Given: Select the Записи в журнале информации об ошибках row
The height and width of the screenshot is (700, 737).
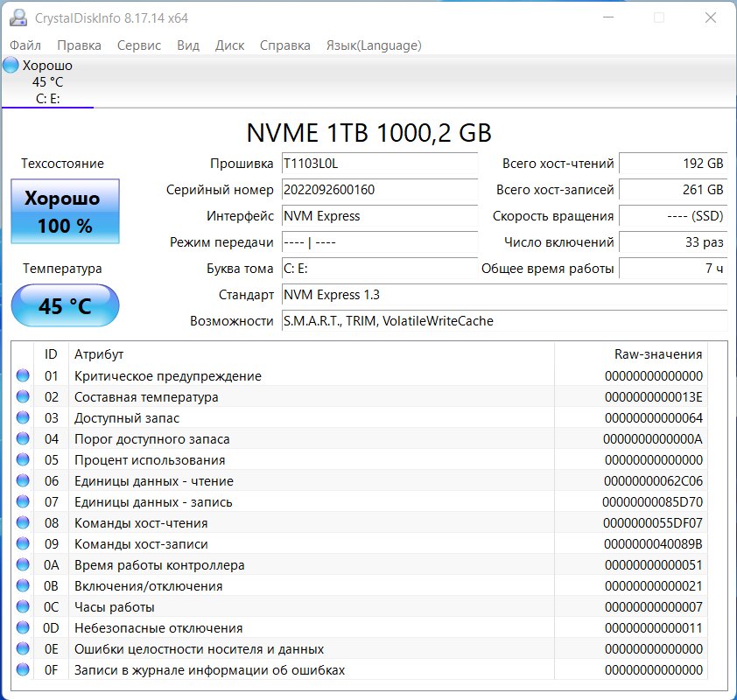Looking at the screenshot, I should tap(361, 670).
